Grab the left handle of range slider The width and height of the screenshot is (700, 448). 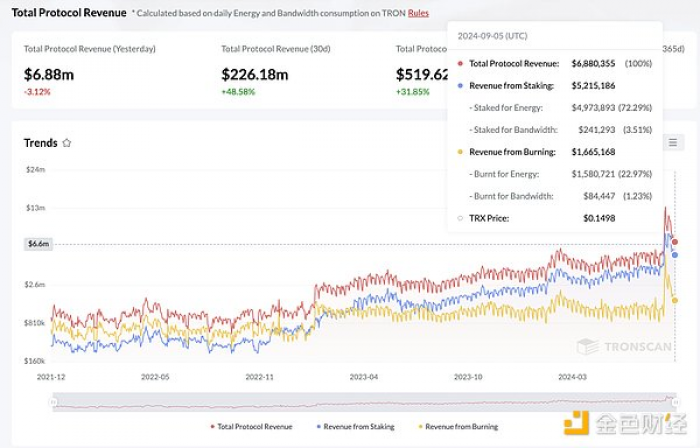click(53, 402)
